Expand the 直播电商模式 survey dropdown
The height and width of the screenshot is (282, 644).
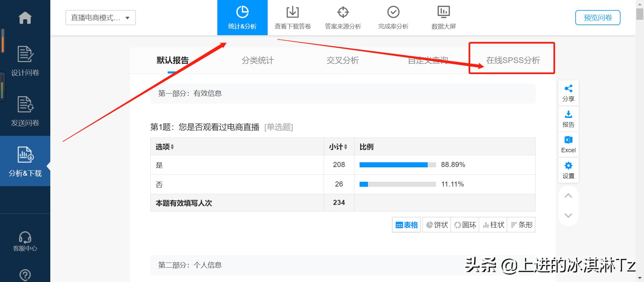[x=101, y=18]
